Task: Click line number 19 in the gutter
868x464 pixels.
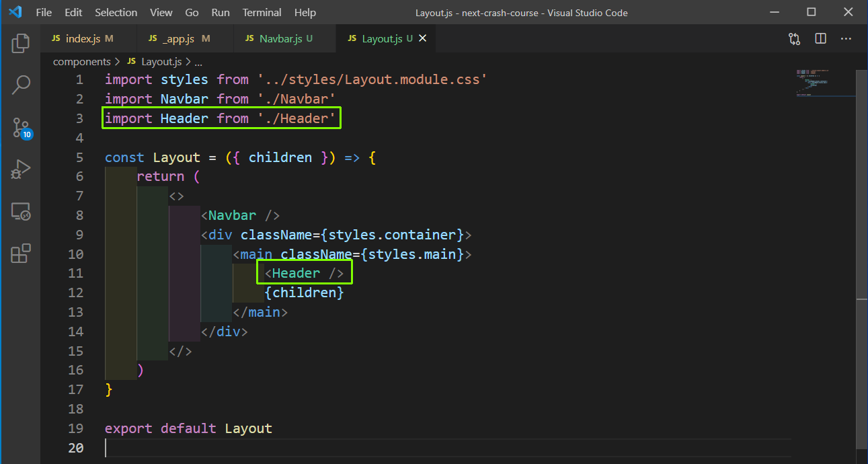Action: tap(75, 428)
